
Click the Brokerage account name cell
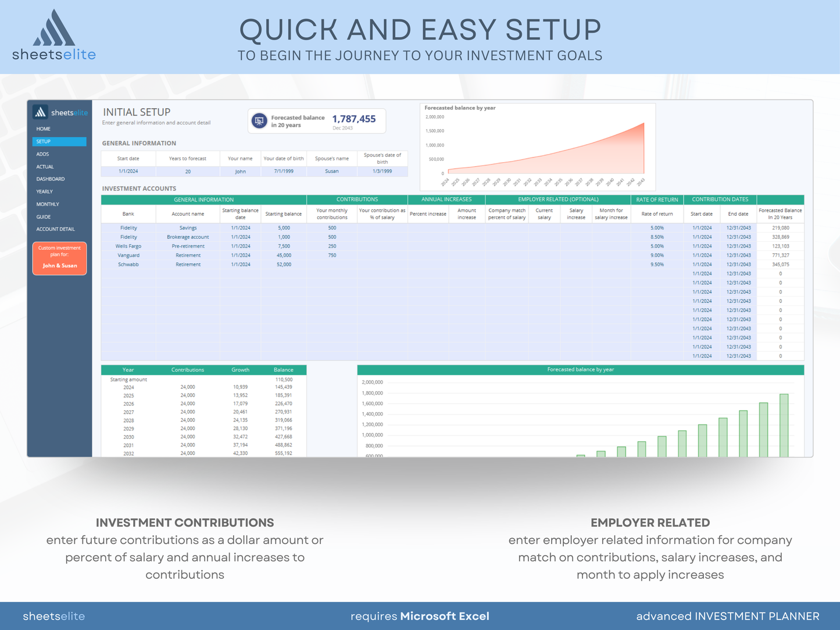[x=188, y=237]
